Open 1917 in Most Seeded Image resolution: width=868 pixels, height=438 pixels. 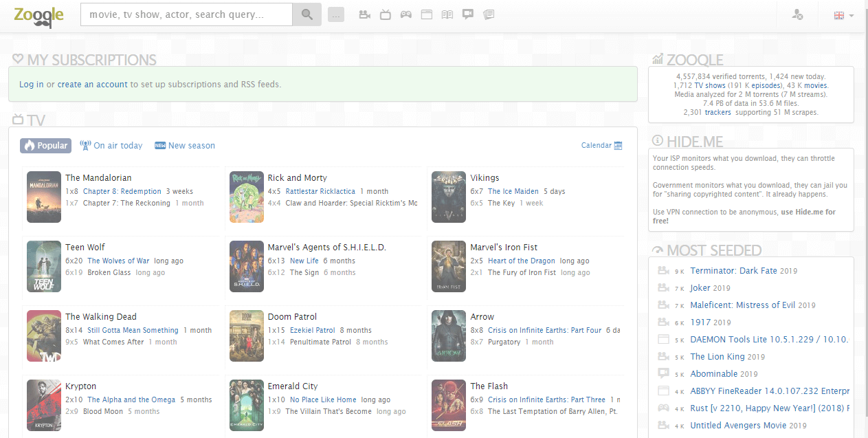click(x=700, y=322)
